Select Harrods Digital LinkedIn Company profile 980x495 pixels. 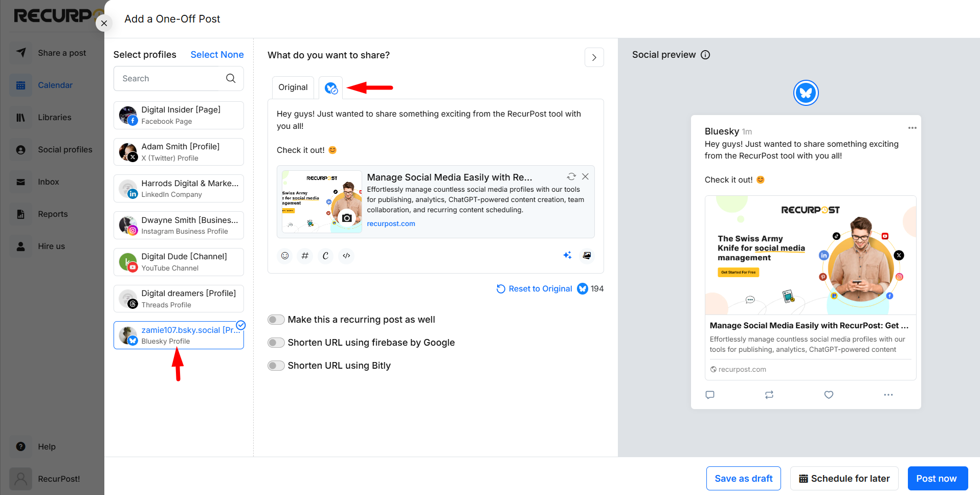[x=179, y=189]
